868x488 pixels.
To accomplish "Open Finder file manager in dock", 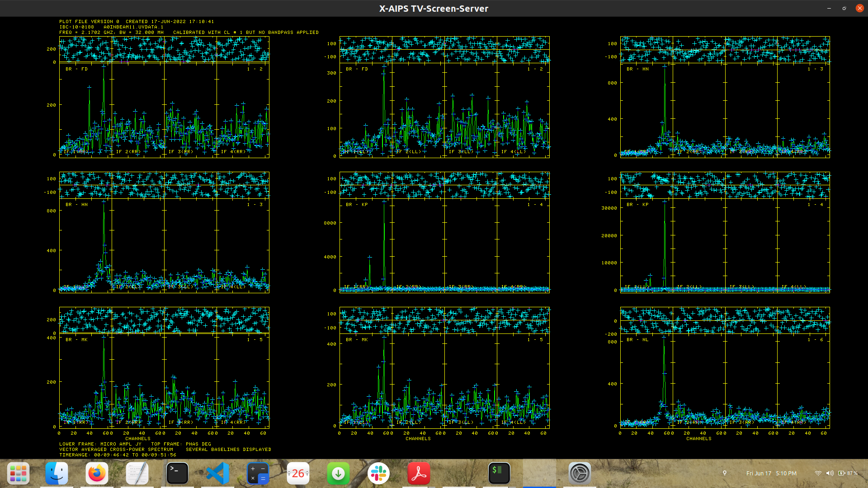I will 57,473.
